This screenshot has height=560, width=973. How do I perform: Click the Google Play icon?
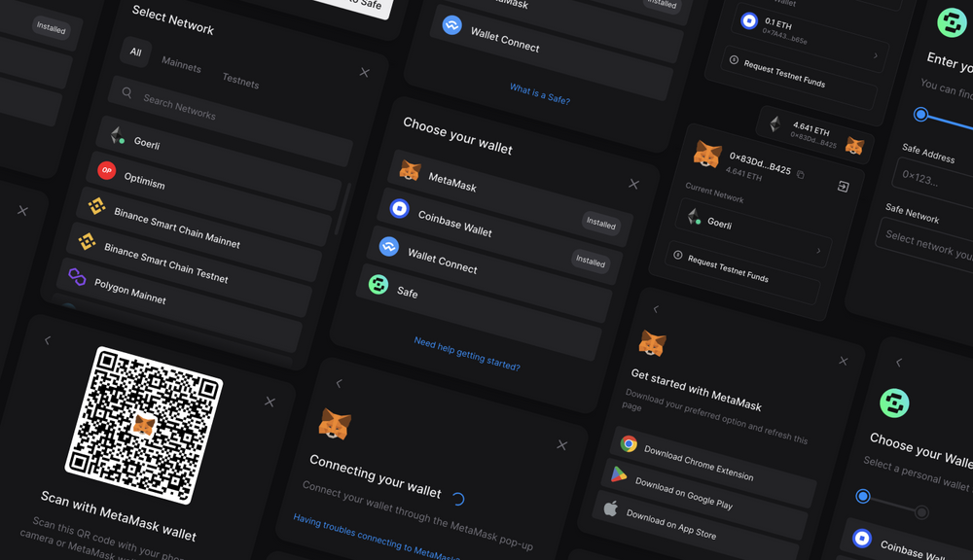tap(619, 474)
